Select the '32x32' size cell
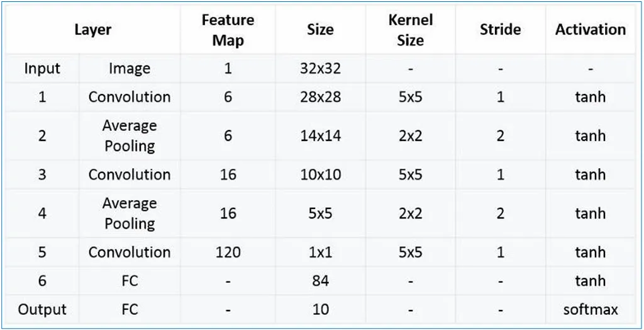The height and width of the screenshot is (330, 644). pyautogui.click(x=320, y=68)
